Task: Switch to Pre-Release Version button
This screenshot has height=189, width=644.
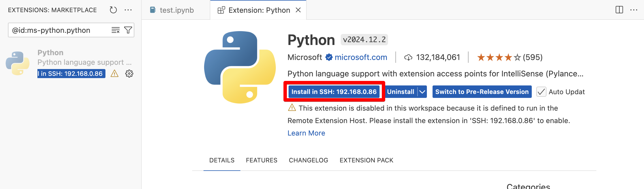Action: coord(482,92)
